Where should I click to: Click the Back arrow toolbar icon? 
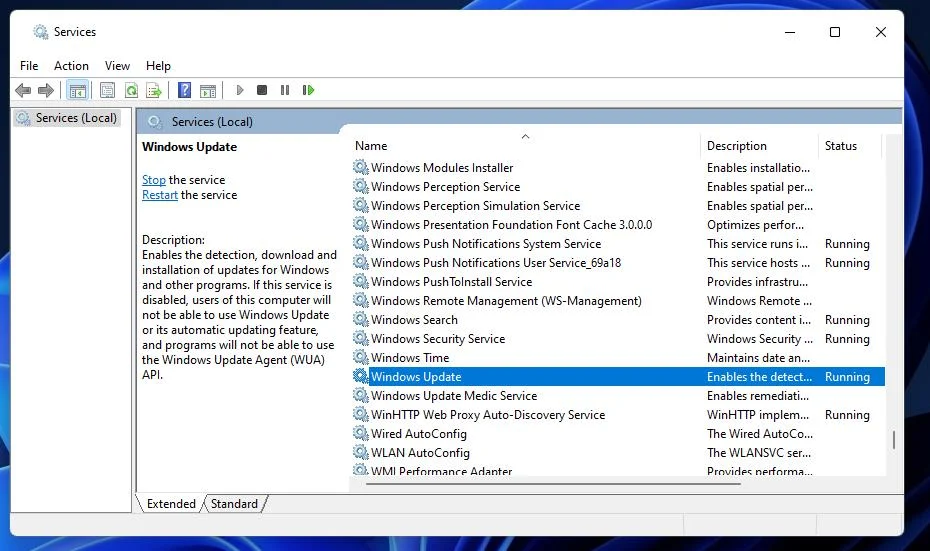pyautogui.click(x=23, y=90)
